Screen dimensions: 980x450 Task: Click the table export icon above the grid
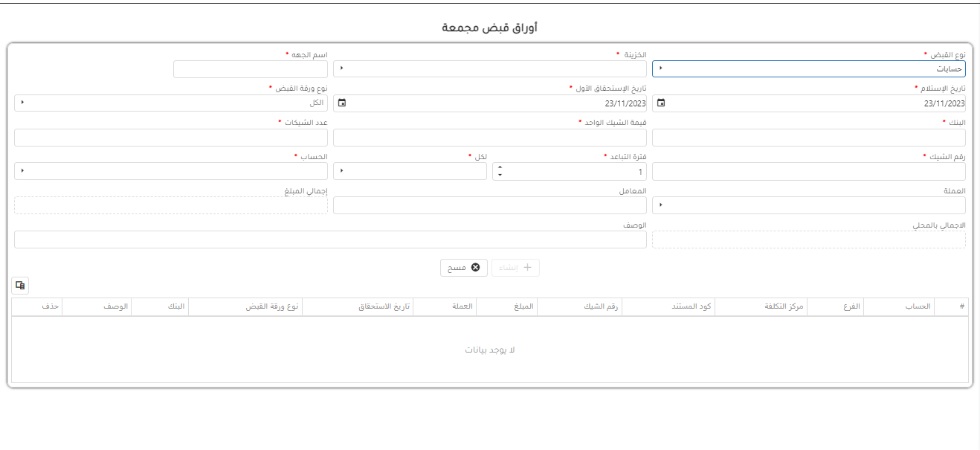click(20, 285)
